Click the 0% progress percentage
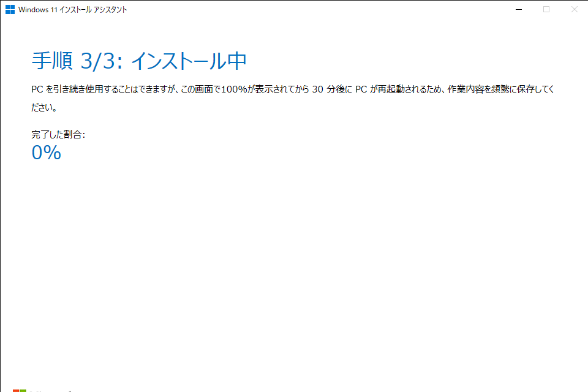588x392 pixels. pos(47,153)
